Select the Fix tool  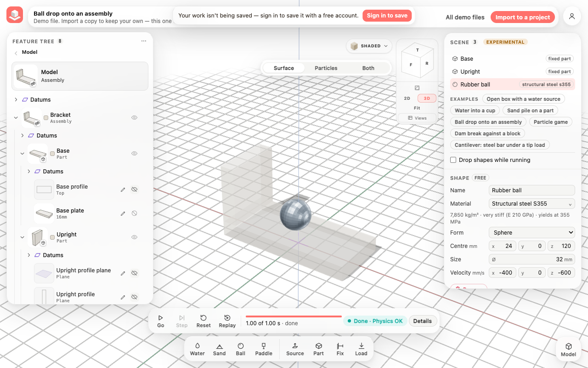[x=340, y=349]
